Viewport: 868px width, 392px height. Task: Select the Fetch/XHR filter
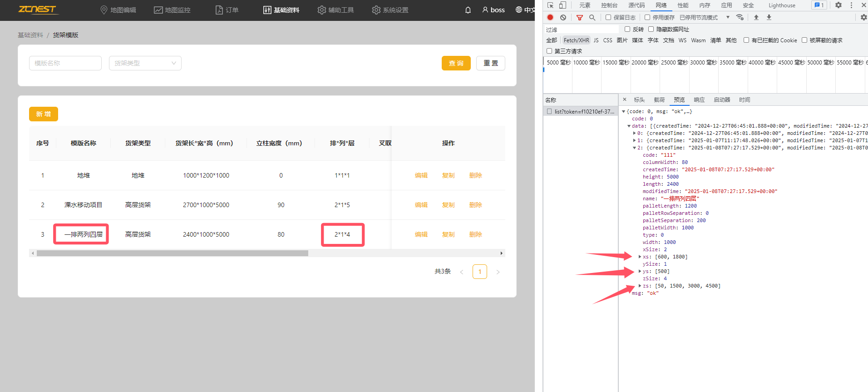(576, 40)
